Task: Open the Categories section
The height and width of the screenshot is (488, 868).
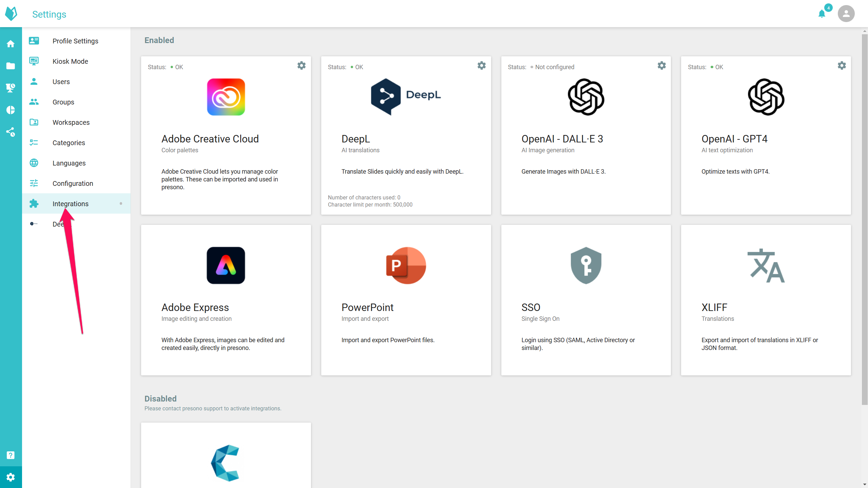Action: [76, 143]
